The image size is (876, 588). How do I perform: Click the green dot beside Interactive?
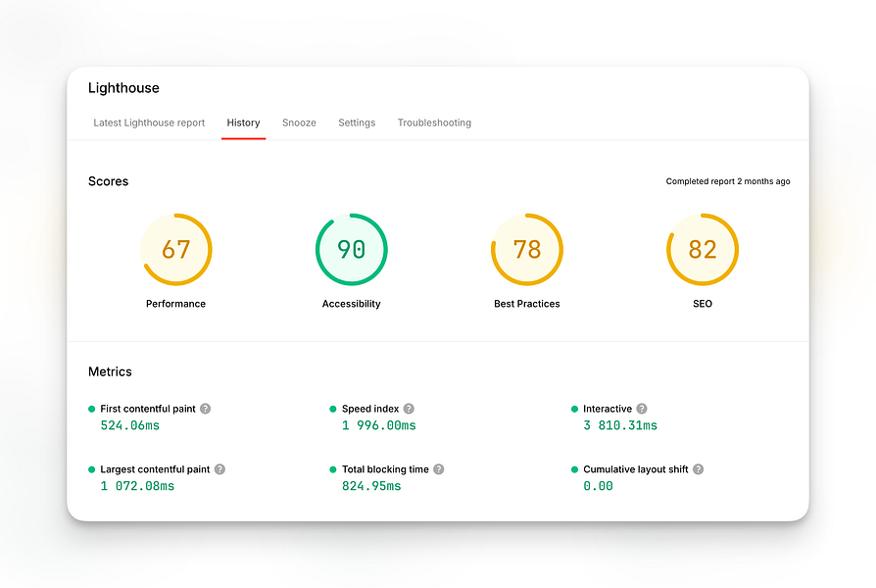pyautogui.click(x=574, y=409)
